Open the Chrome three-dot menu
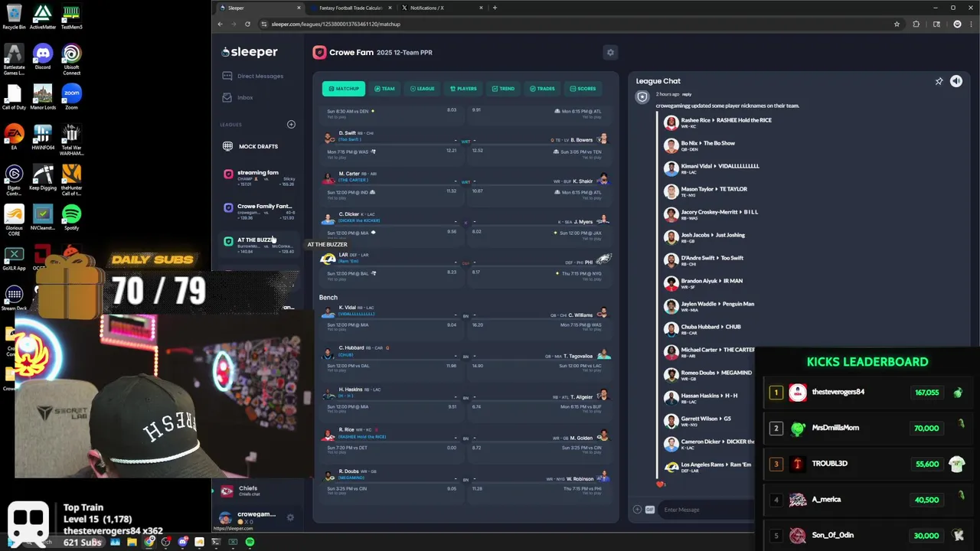 [x=971, y=24]
